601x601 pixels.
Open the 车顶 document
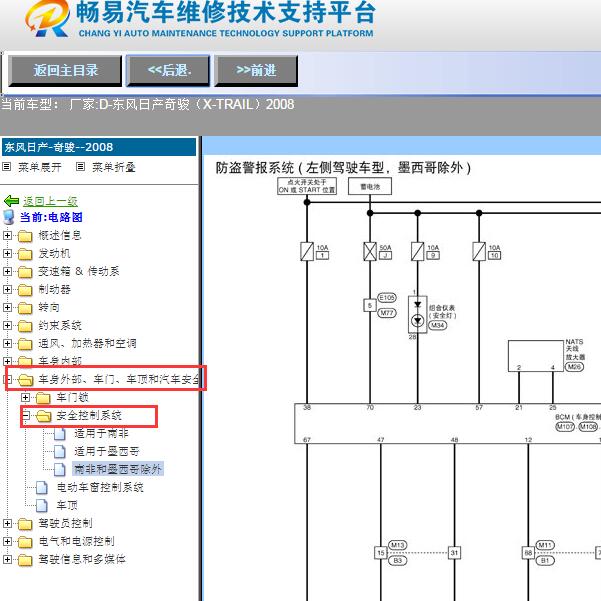tap(67, 505)
